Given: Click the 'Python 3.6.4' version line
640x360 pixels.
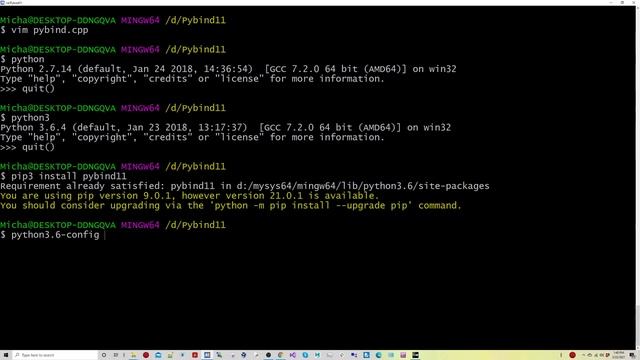Looking at the screenshot, I should [225, 128].
